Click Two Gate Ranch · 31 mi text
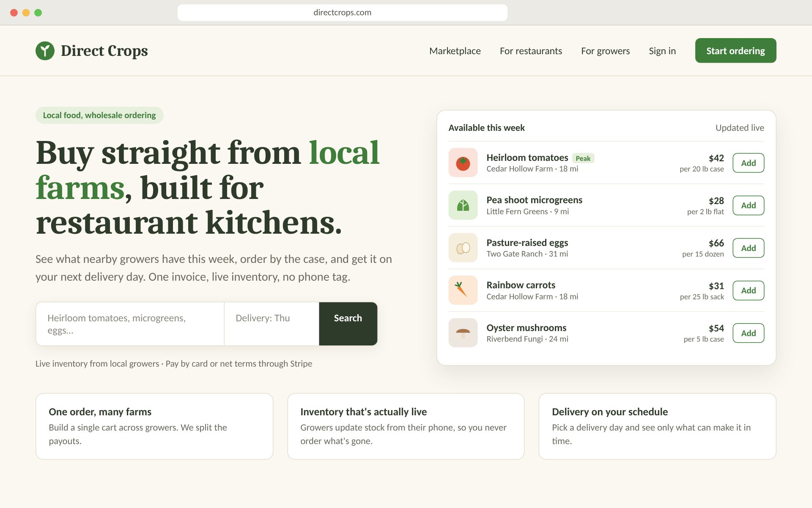This screenshot has width=812, height=508. pos(527,254)
